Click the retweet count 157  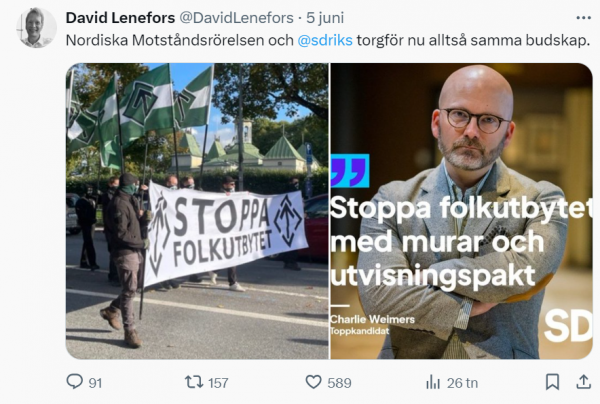pos(218,383)
